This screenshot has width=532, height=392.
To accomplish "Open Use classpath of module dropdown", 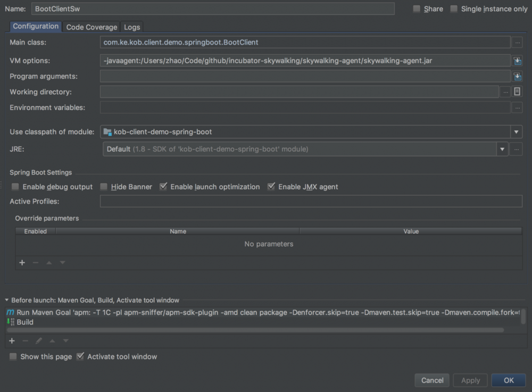I will click(516, 132).
